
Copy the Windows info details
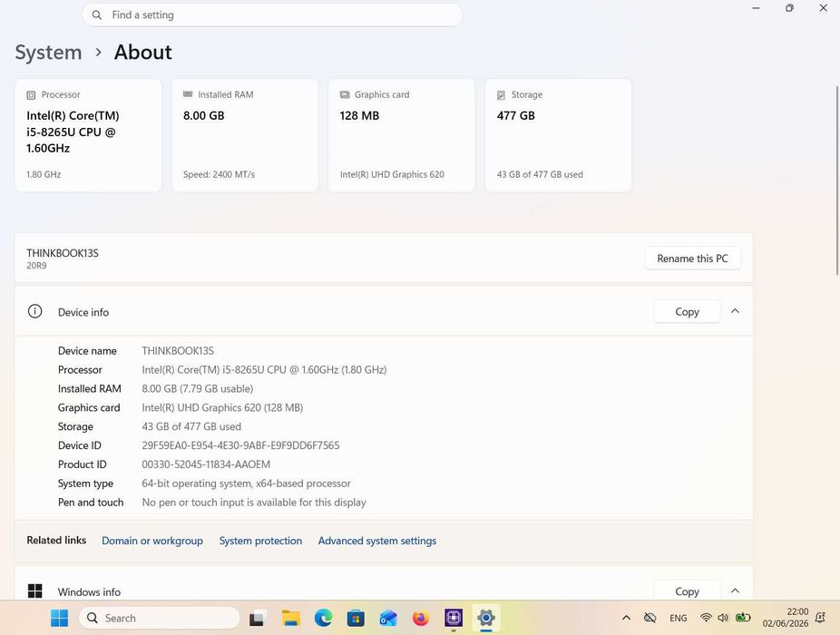coord(687,591)
